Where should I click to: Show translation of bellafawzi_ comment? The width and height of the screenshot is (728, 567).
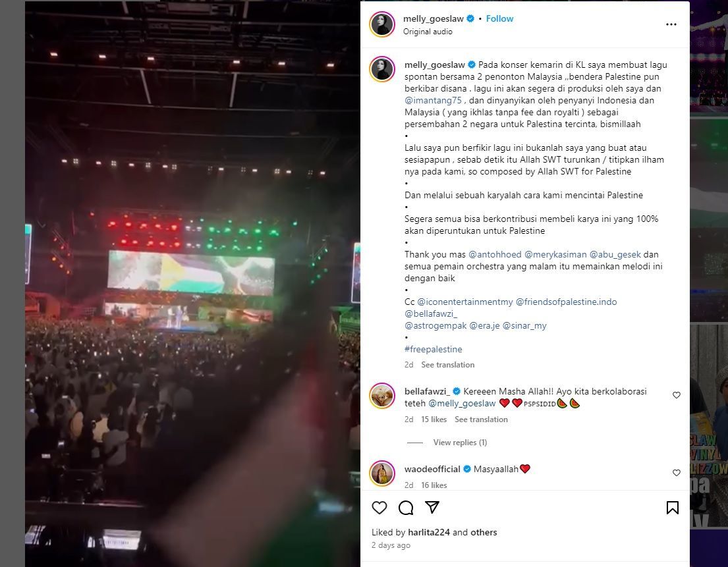(481, 419)
